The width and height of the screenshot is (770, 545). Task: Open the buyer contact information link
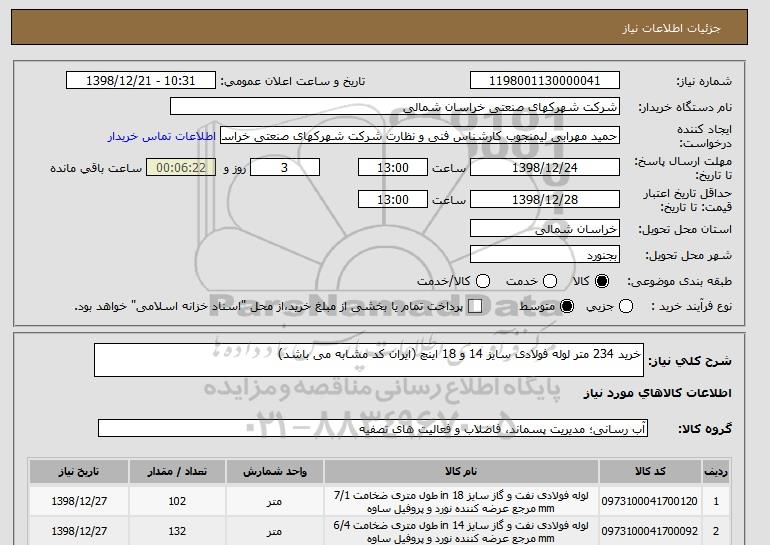[x=162, y=136]
